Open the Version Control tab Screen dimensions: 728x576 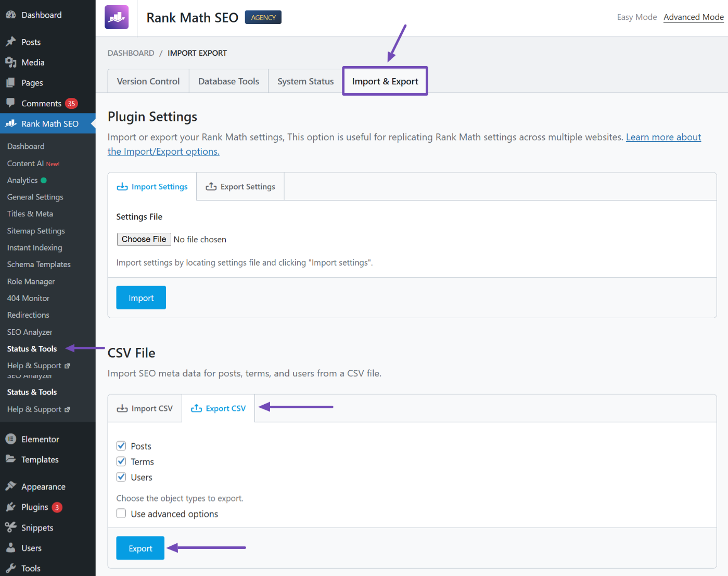coord(148,81)
